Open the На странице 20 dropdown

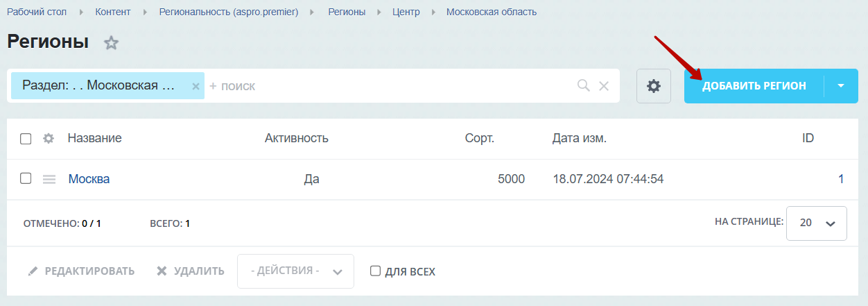(x=817, y=223)
